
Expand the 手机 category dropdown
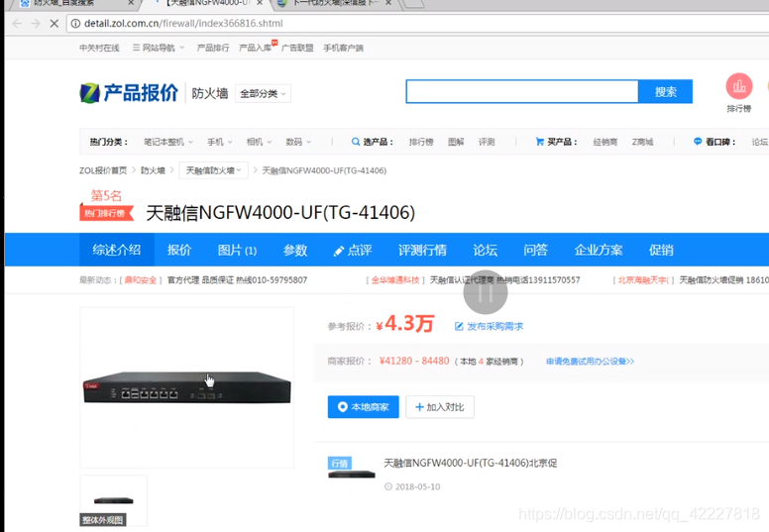[x=220, y=142]
